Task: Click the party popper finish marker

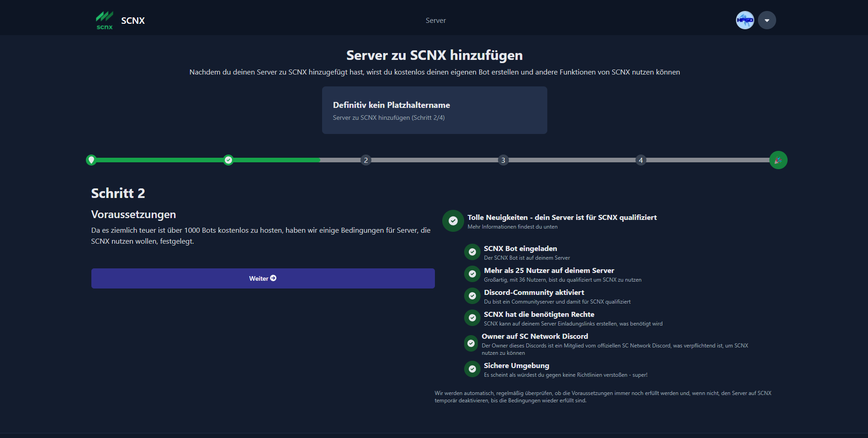Action: pyautogui.click(x=778, y=160)
